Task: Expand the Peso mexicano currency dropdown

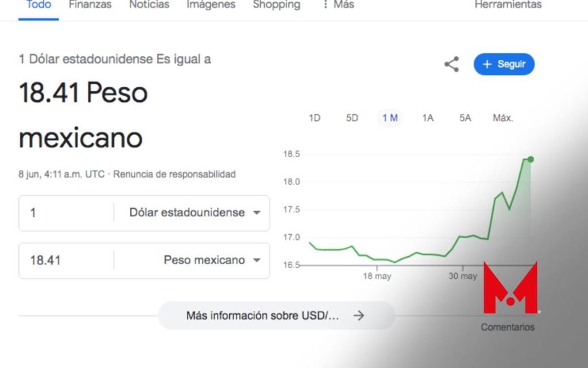Action: 212,260
